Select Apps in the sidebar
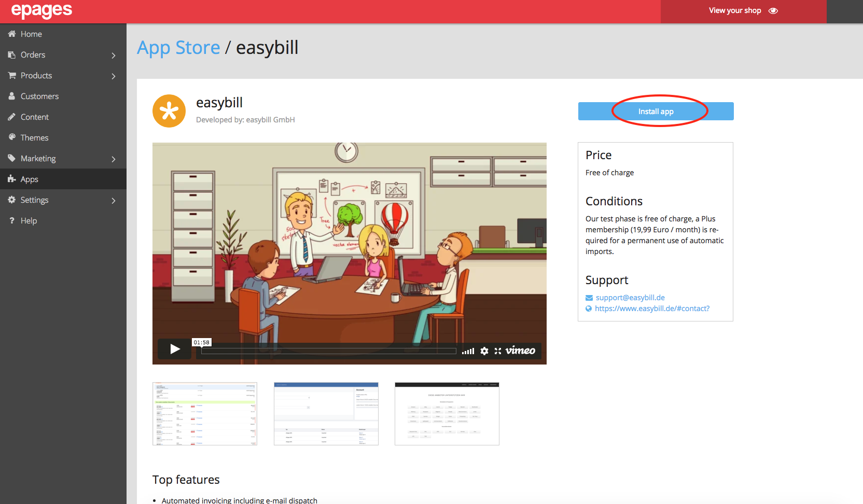This screenshot has width=863, height=504. click(x=63, y=179)
